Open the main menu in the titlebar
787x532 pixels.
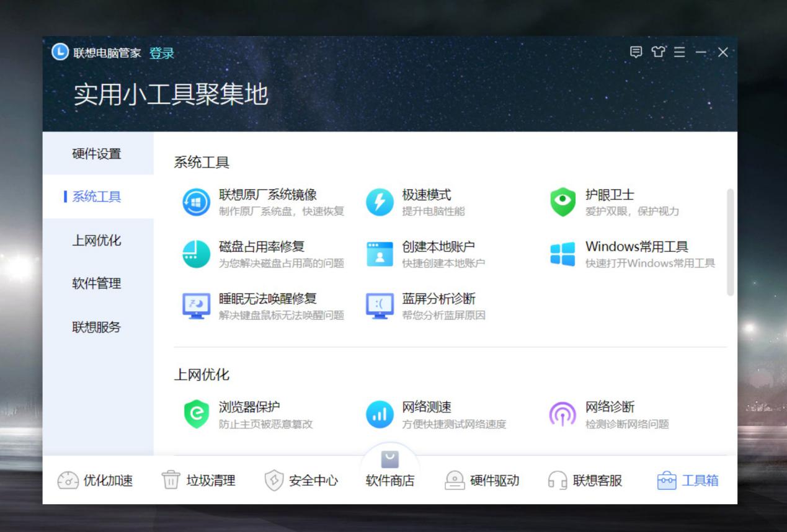(x=680, y=53)
